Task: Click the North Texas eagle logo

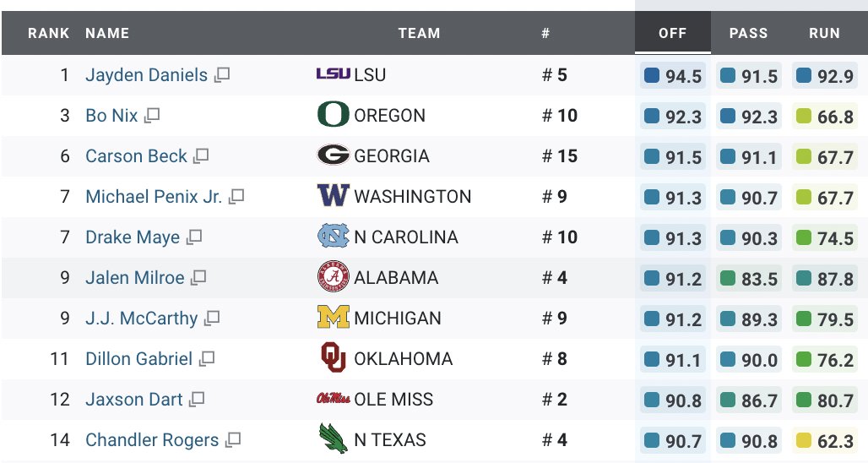Action: click(334, 438)
